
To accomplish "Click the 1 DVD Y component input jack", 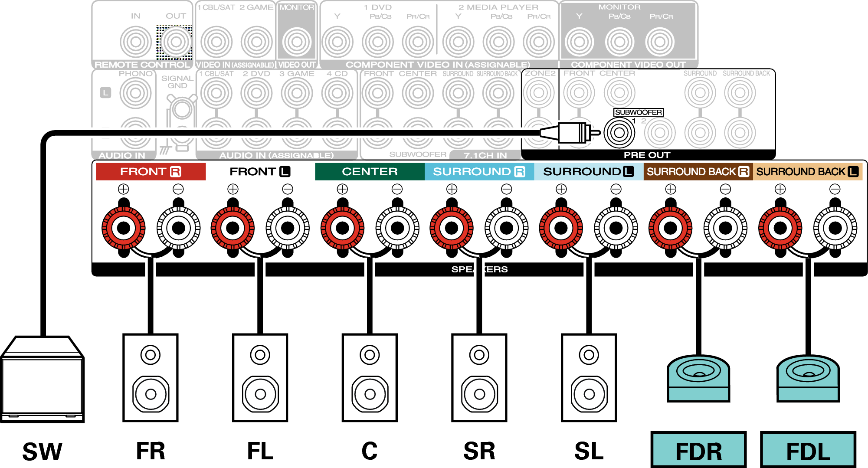I will (x=337, y=42).
